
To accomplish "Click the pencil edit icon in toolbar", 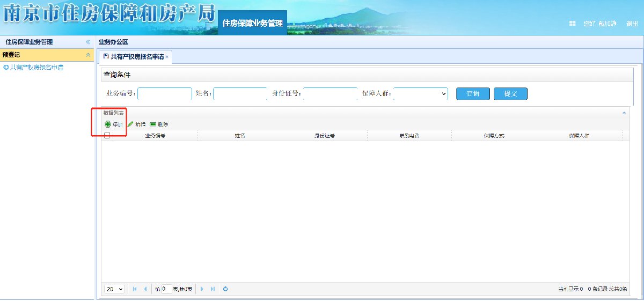I will 130,124.
